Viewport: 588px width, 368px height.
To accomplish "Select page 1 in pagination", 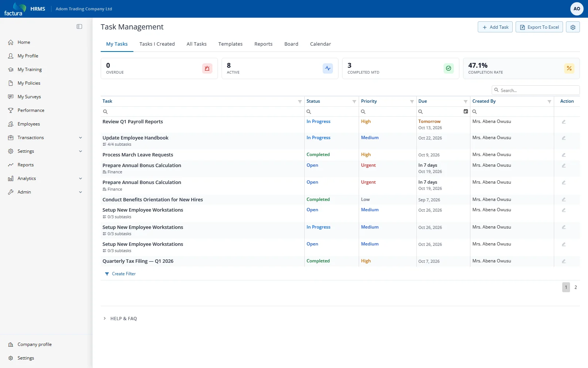I will 566,287.
